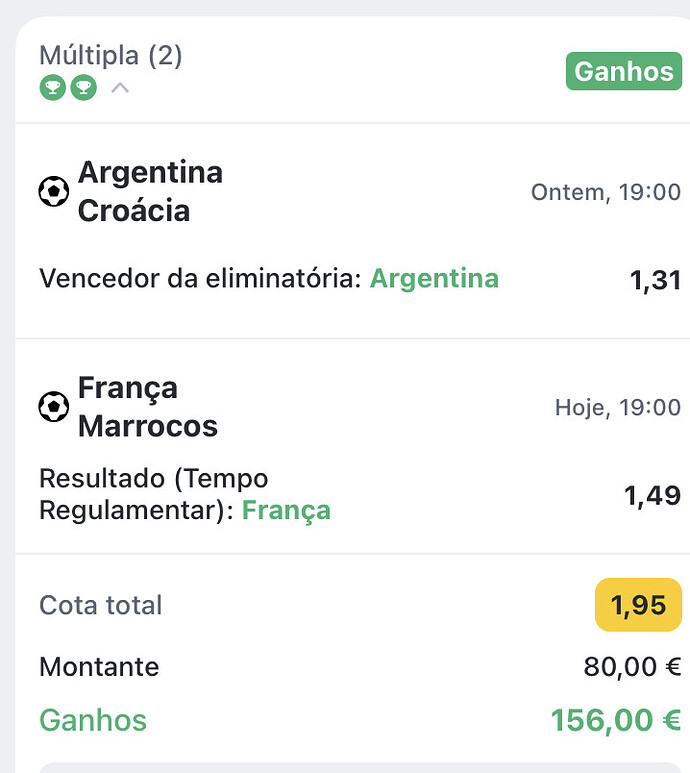Image resolution: width=690 pixels, height=773 pixels.
Task: Collapse the Múltipla bet details chevron
Action: pyautogui.click(x=120, y=88)
